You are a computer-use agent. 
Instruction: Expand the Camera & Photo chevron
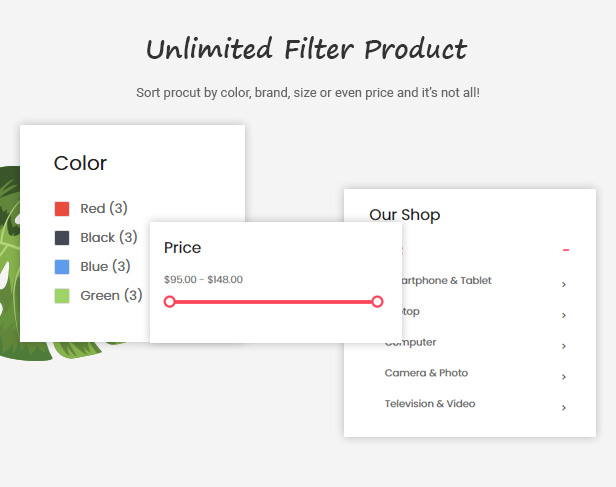564,377
